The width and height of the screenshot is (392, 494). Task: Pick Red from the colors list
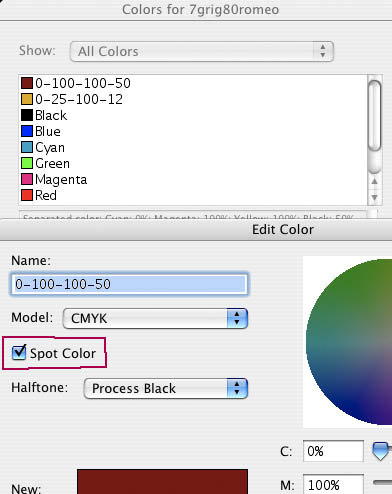(193, 195)
